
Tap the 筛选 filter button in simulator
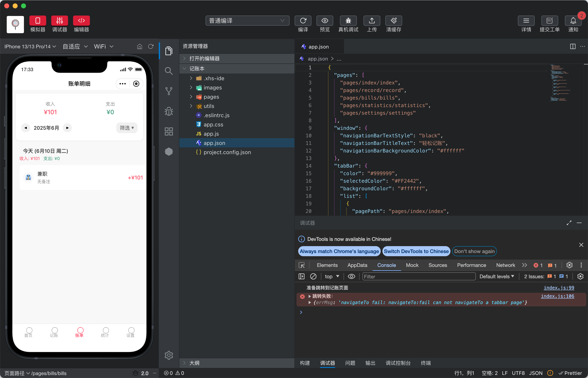point(127,128)
